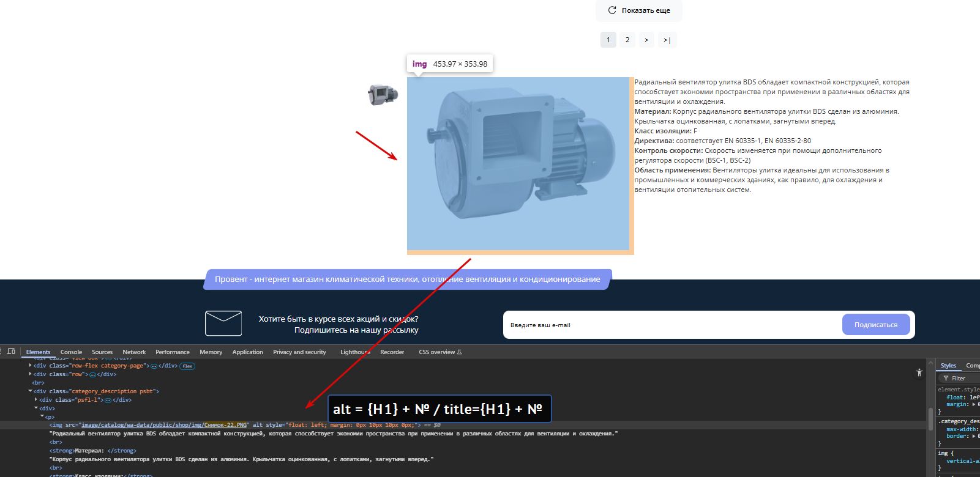Open the Memory tab

[211, 352]
